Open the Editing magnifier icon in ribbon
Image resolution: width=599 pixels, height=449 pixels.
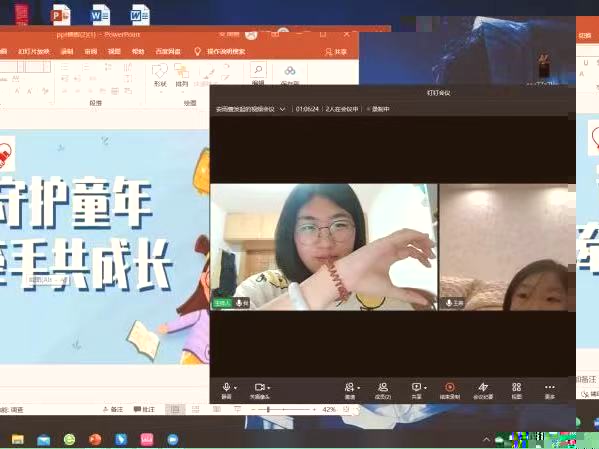(258, 74)
